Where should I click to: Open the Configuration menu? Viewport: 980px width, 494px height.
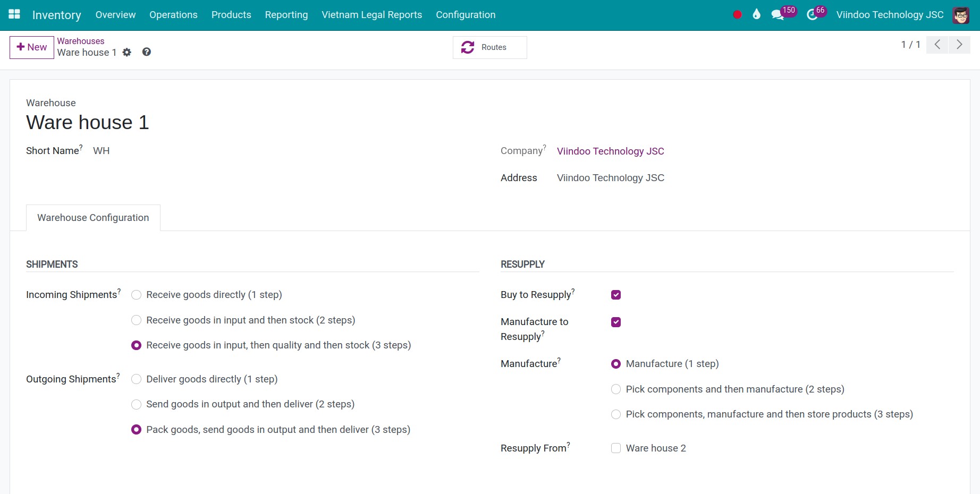tap(466, 15)
